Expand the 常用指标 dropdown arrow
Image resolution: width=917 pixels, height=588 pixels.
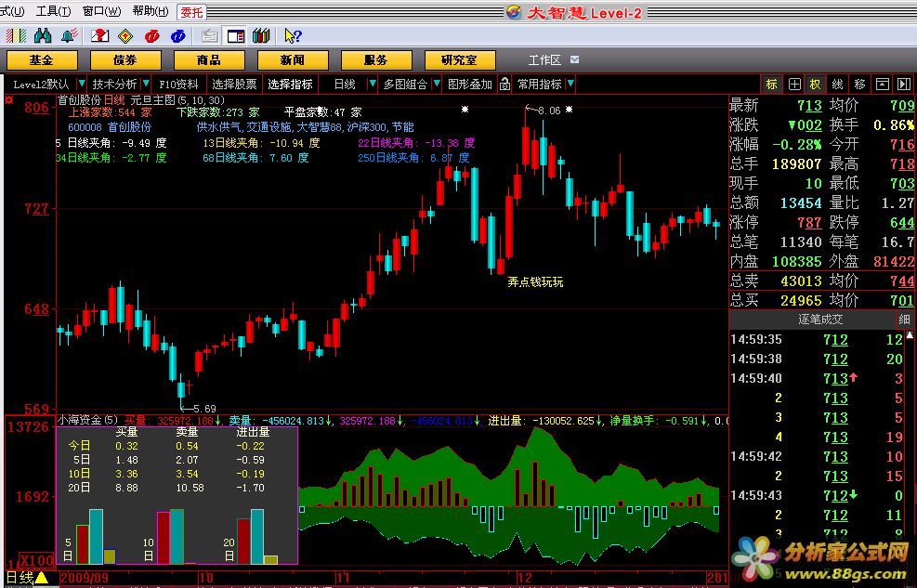[x=570, y=85]
